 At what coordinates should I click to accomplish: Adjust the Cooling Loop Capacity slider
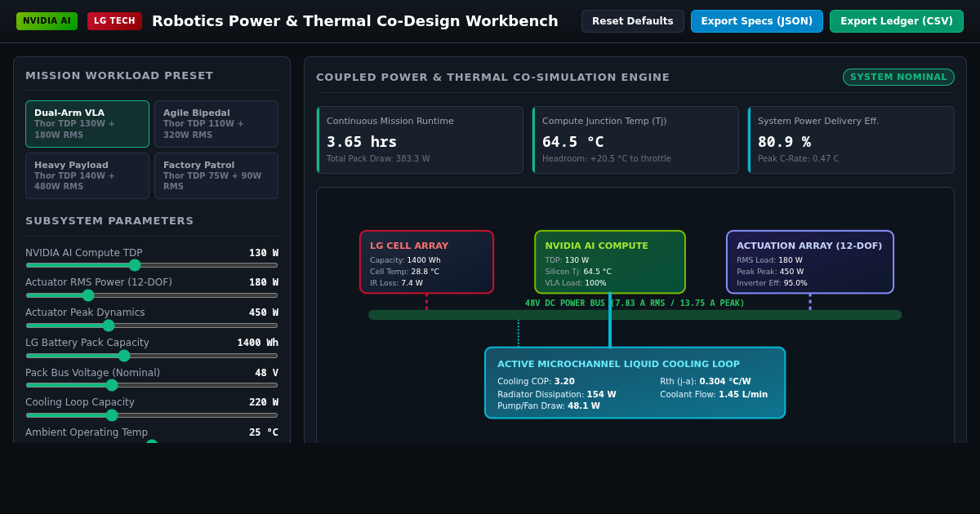[x=152, y=415]
